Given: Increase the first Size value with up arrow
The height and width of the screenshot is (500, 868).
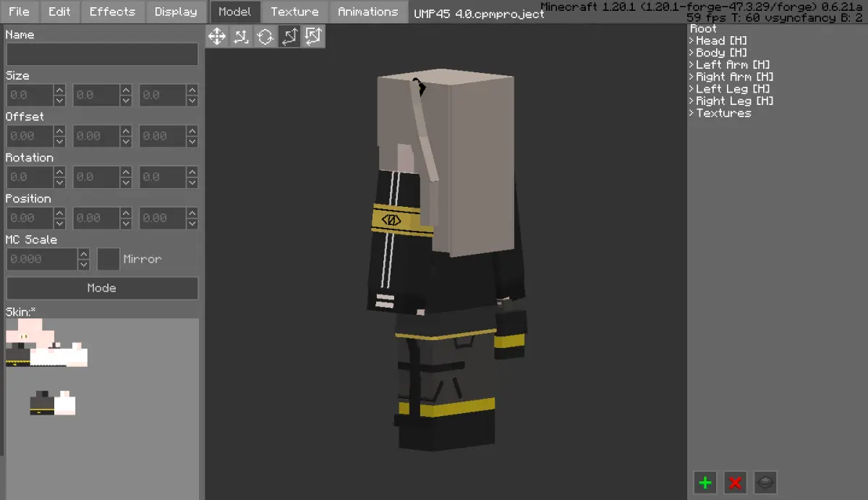Looking at the screenshot, I should point(59,90).
